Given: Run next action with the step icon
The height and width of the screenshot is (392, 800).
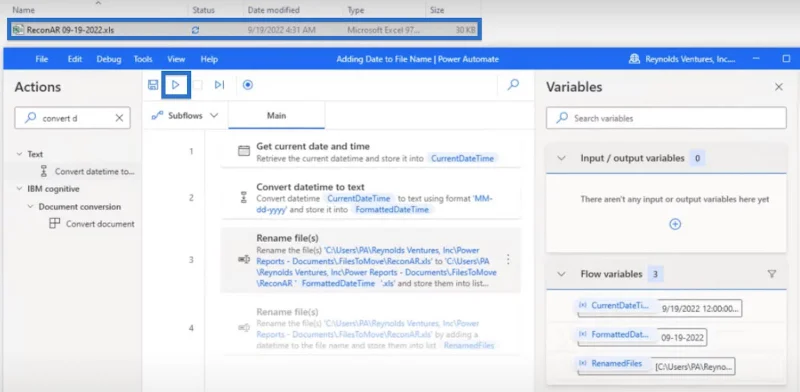Looking at the screenshot, I should [219, 85].
